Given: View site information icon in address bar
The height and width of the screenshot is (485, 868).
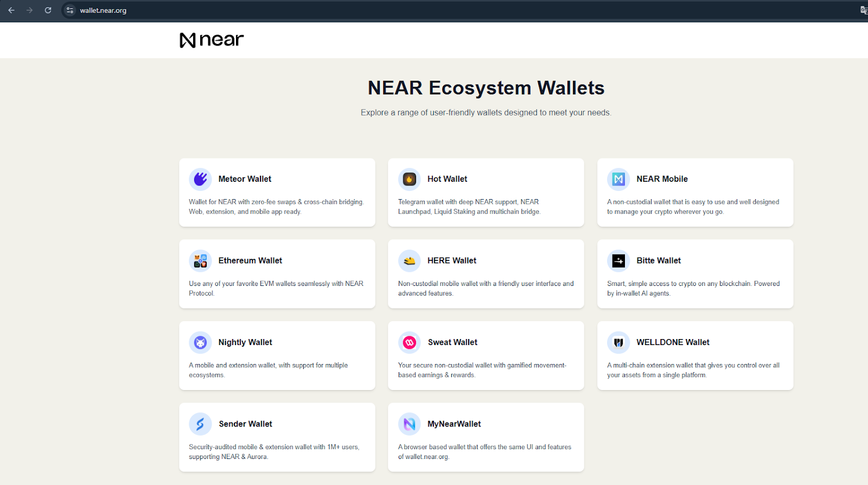Looking at the screenshot, I should [69, 10].
